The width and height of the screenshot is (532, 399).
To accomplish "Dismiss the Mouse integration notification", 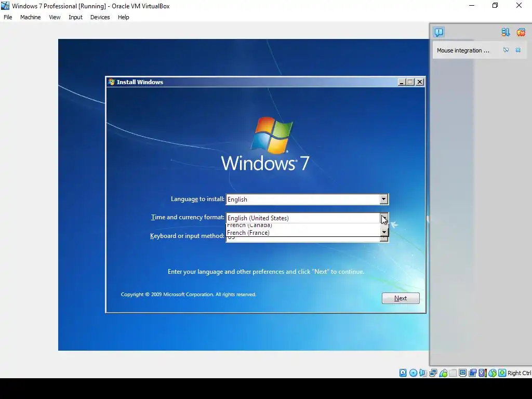I will 518,50.
